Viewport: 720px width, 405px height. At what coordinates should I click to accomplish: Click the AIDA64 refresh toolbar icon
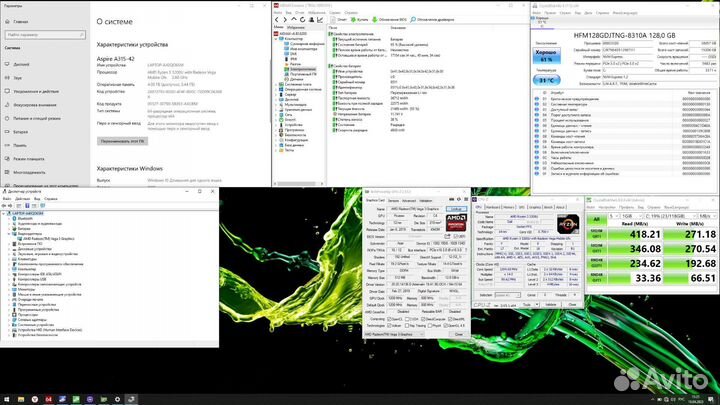pyautogui.click(x=303, y=19)
